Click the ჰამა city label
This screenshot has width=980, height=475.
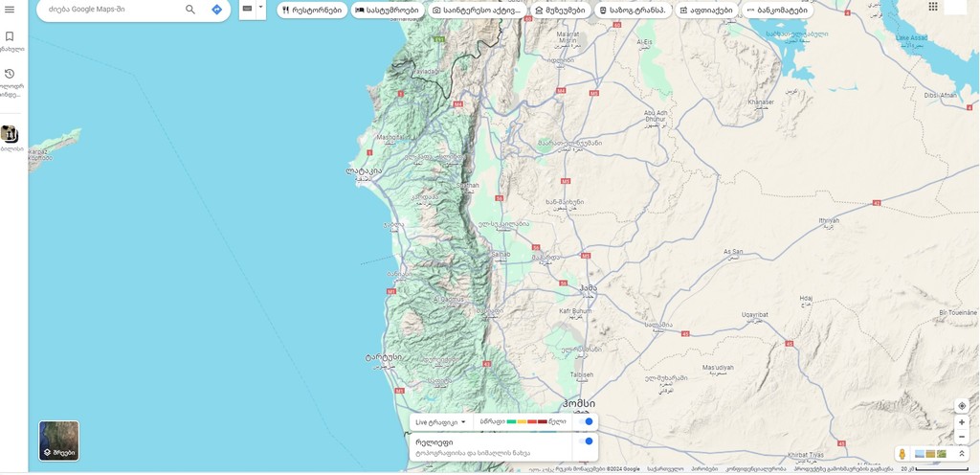(x=589, y=288)
